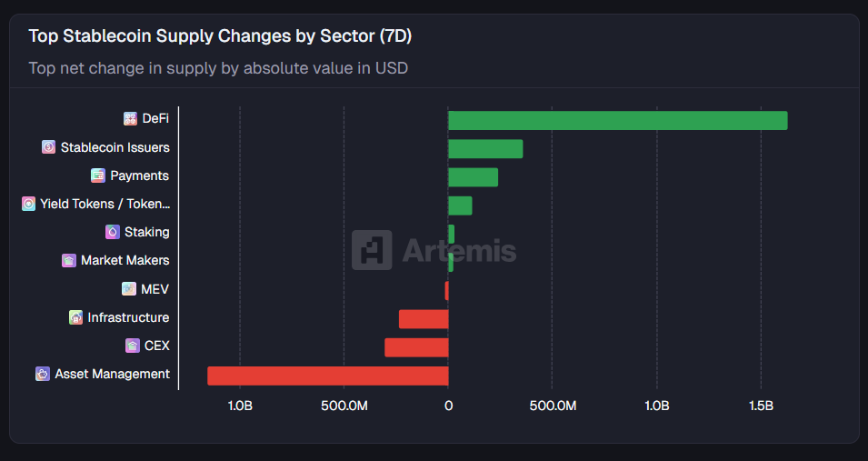This screenshot has height=461, width=868.
Task: Select the green Stablecoin Issuers bar
Action: (x=485, y=149)
